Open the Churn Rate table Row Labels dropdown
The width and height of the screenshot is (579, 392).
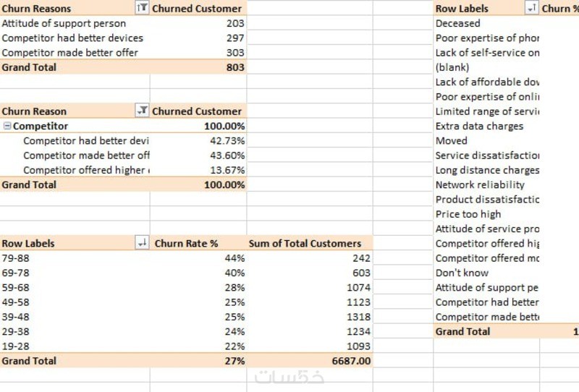click(x=143, y=244)
